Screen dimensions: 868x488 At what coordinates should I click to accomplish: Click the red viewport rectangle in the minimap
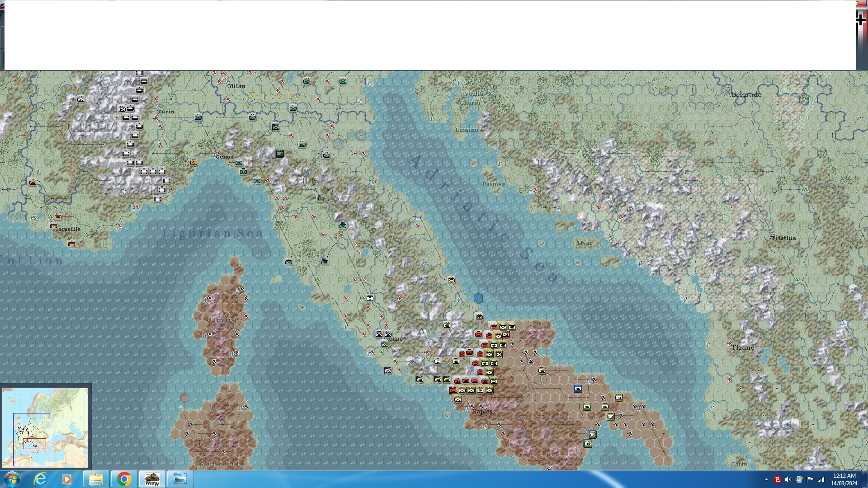(x=34, y=443)
